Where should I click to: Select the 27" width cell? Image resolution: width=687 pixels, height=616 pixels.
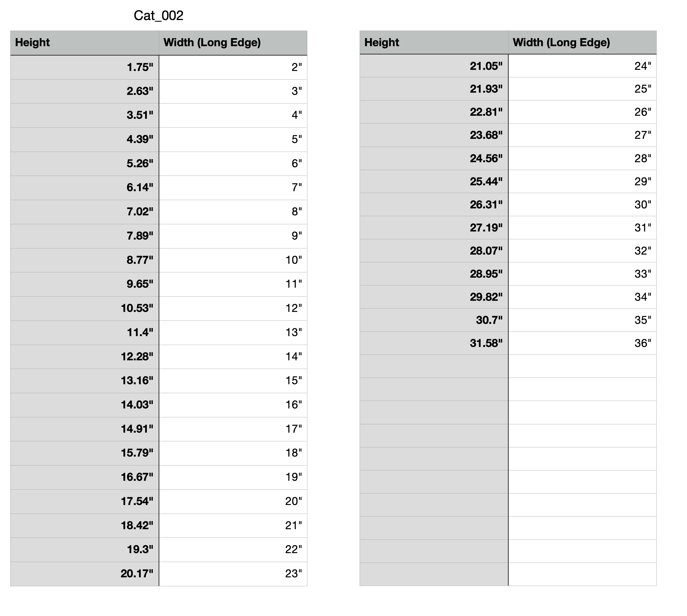[x=582, y=135]
